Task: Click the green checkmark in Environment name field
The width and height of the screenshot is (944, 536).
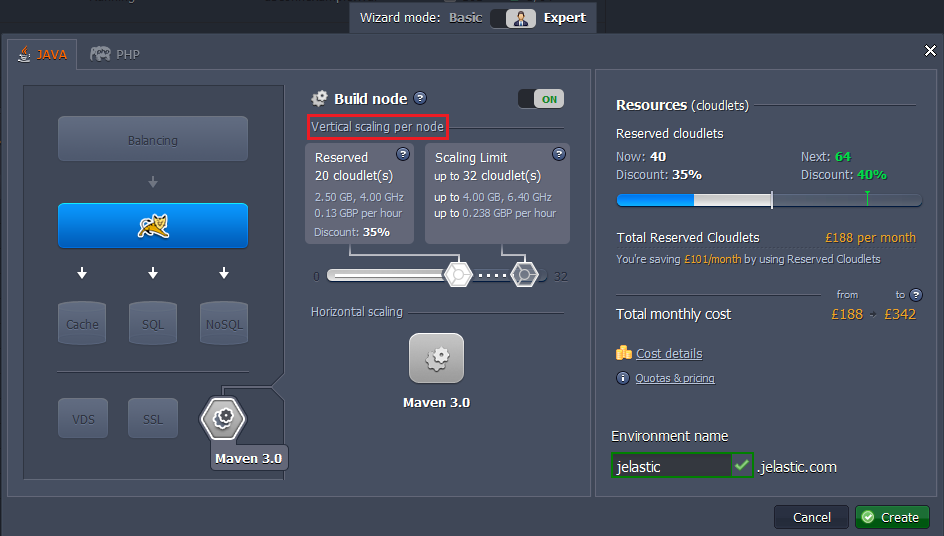Action: point(742,465)
